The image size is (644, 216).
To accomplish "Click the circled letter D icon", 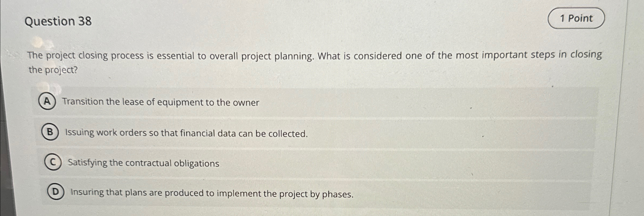I will tap(56, 192).
